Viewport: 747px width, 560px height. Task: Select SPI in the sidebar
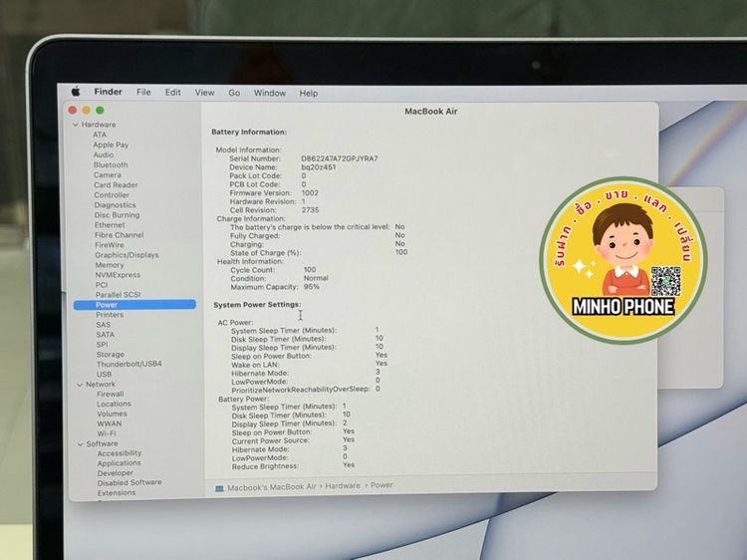[102, 345]
